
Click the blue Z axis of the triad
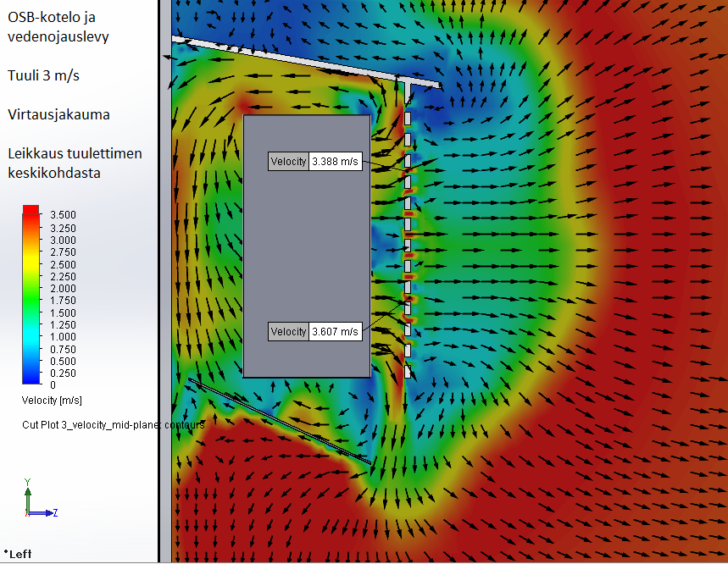pos(42,512)
